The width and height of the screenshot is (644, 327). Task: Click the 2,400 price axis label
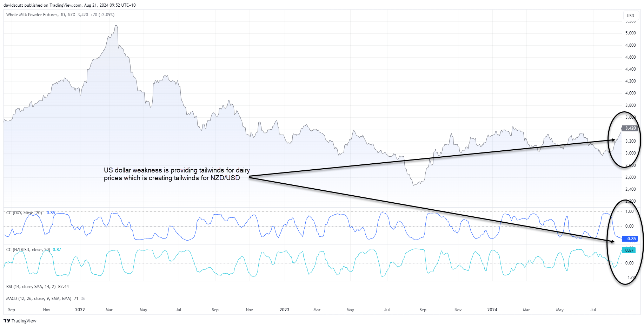[630, 189]
